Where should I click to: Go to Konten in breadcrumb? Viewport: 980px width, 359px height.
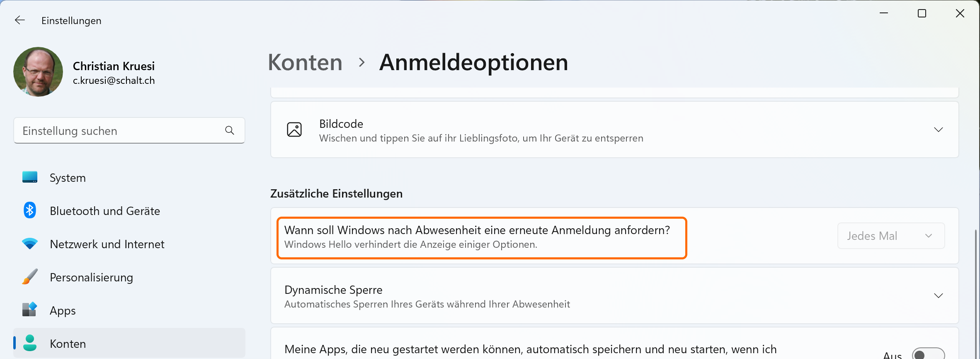click(305, 62)
